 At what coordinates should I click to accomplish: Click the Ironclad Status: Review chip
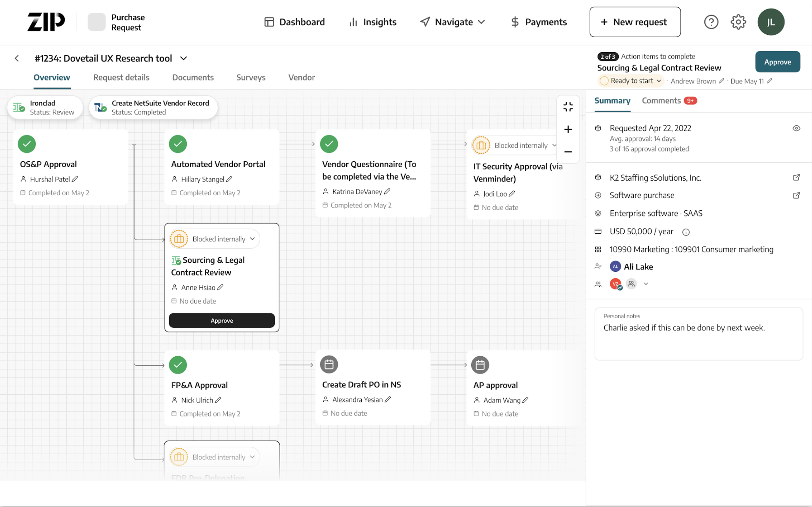tap(45, 108)
